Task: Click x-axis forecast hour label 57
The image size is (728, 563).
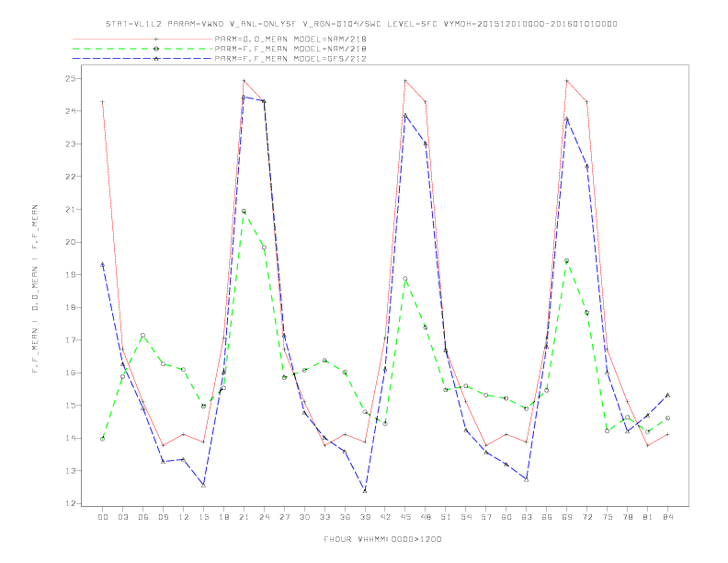Action: [x=486, y=517]
